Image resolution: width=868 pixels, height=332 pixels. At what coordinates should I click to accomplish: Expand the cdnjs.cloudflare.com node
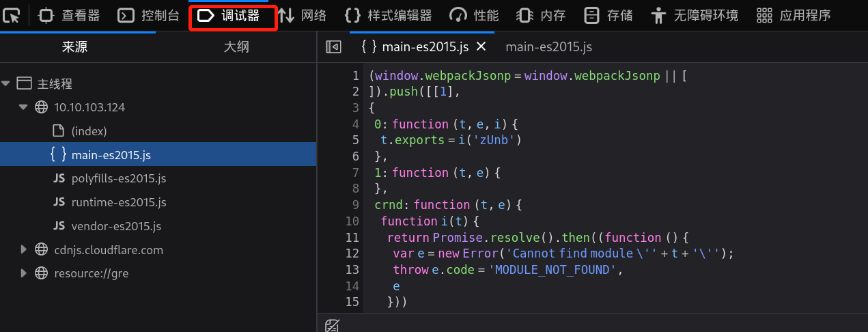tap(23, 250)
